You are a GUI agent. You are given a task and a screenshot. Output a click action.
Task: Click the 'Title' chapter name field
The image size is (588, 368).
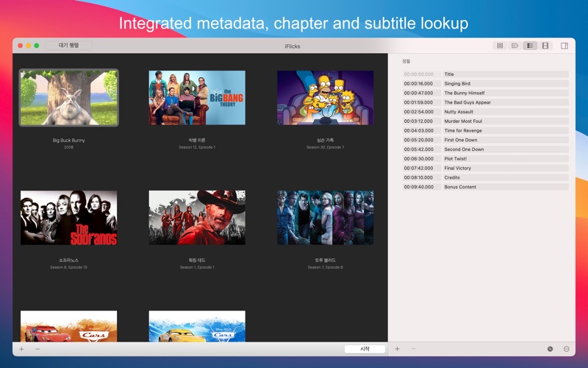point(506,74)
